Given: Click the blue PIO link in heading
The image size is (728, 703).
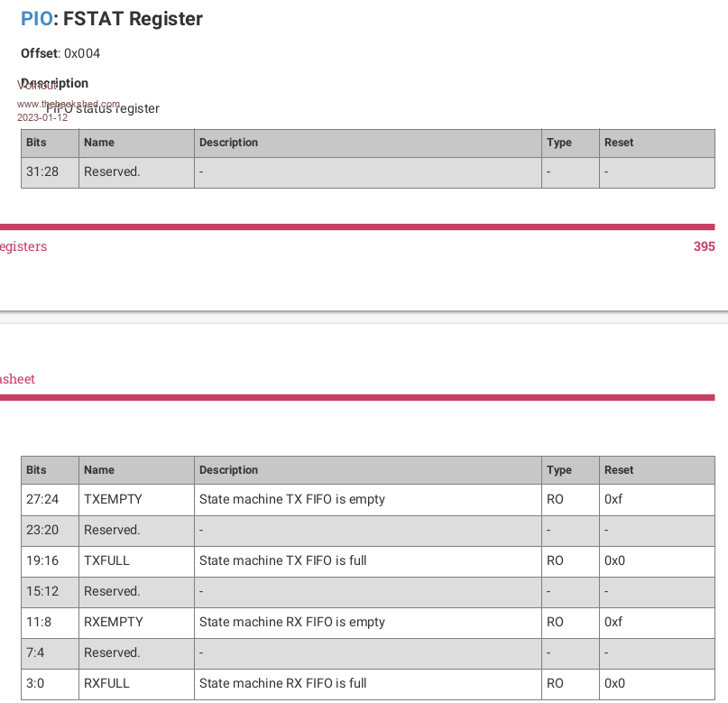Looking at the screenshot, I should [x=36, y=18].
